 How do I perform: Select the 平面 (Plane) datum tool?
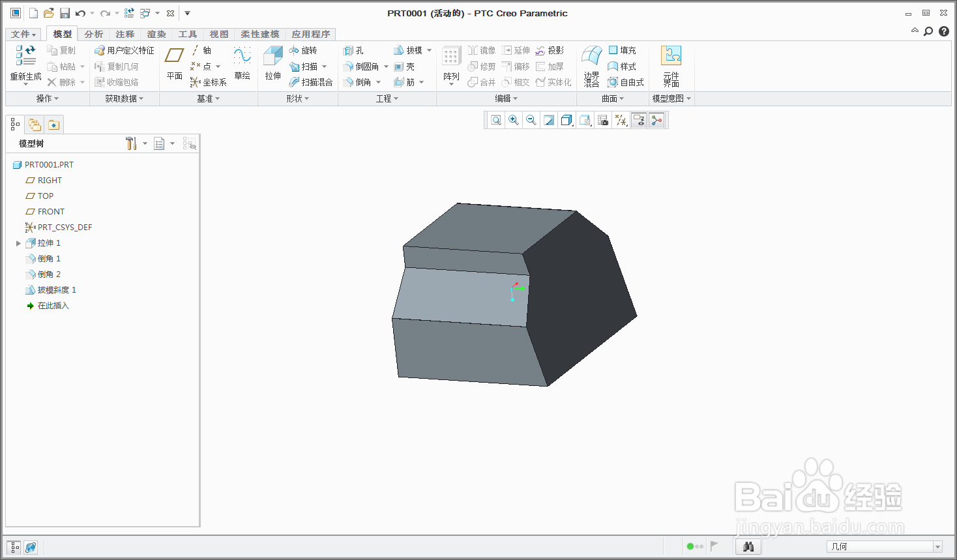click(174, 63)
